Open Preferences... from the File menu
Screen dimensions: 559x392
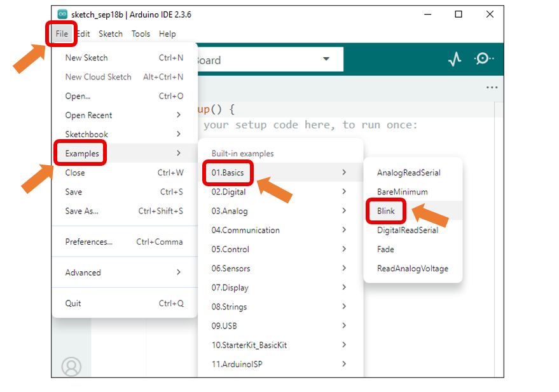click(x=125, y=242)
